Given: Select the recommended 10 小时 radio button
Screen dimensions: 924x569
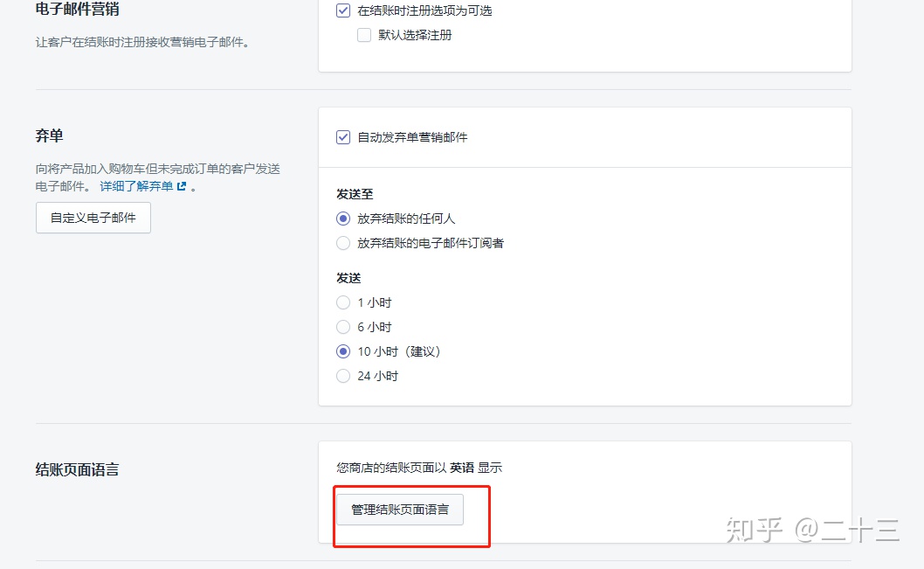Looking at the screenshot, I should coord(343,351).
